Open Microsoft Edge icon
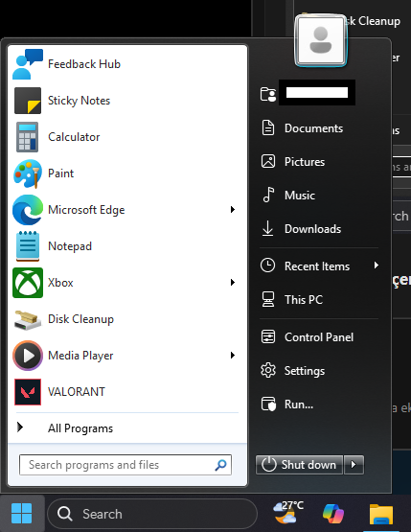The image size is (411, 532). (x=28, y=210)
